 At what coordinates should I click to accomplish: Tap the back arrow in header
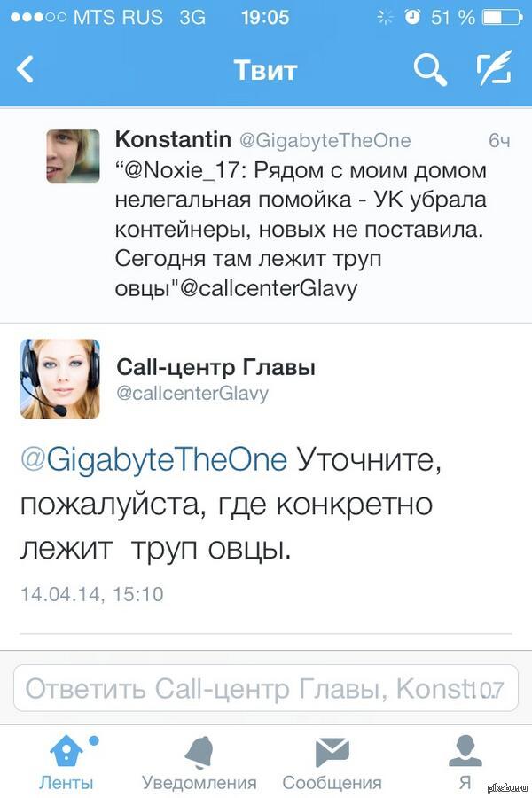click(x=25, y=69)
